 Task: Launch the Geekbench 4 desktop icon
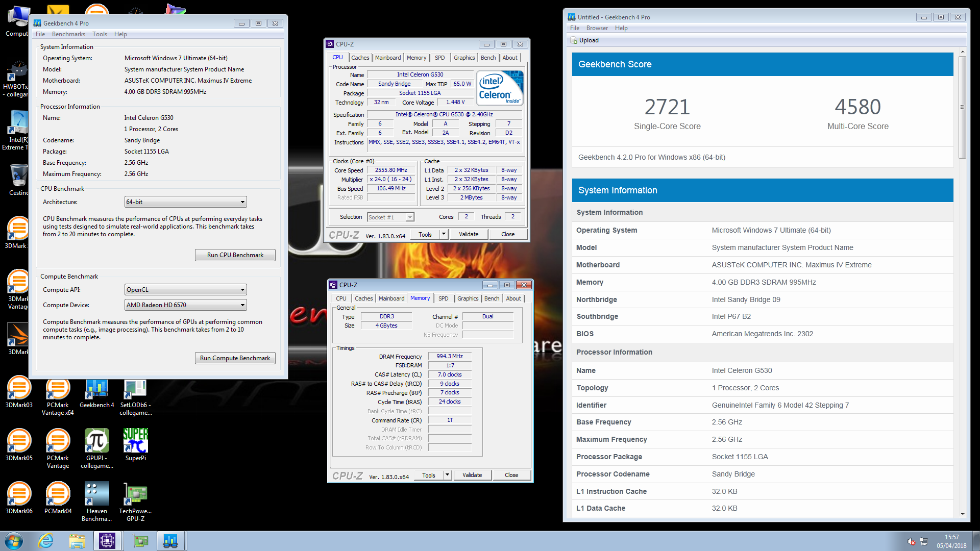pyautogui.click(x=96, y=393)
